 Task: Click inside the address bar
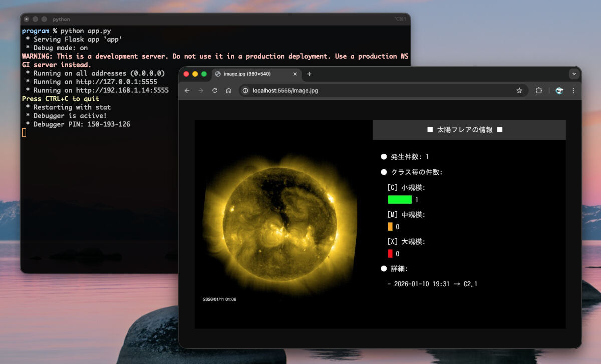point(351,91)
